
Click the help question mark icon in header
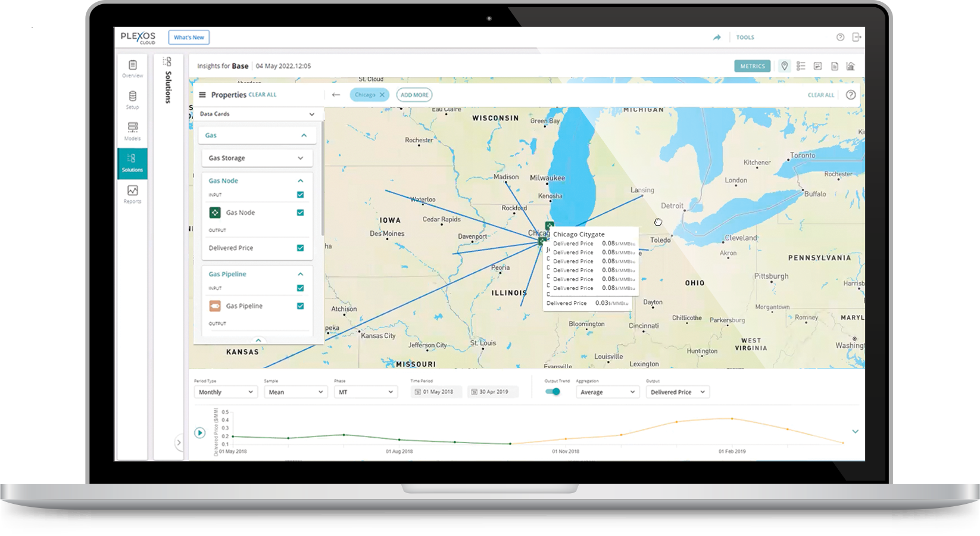click(840, 37)
